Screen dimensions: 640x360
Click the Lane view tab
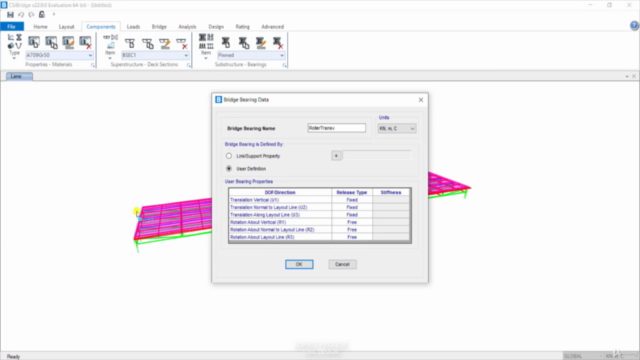pyautogui.click(x=19, y=76)
